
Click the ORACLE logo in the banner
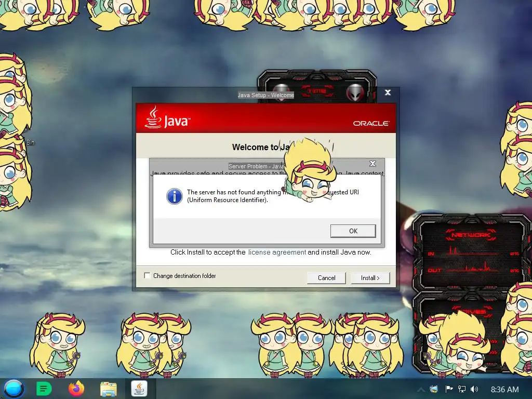coord(371,123)
